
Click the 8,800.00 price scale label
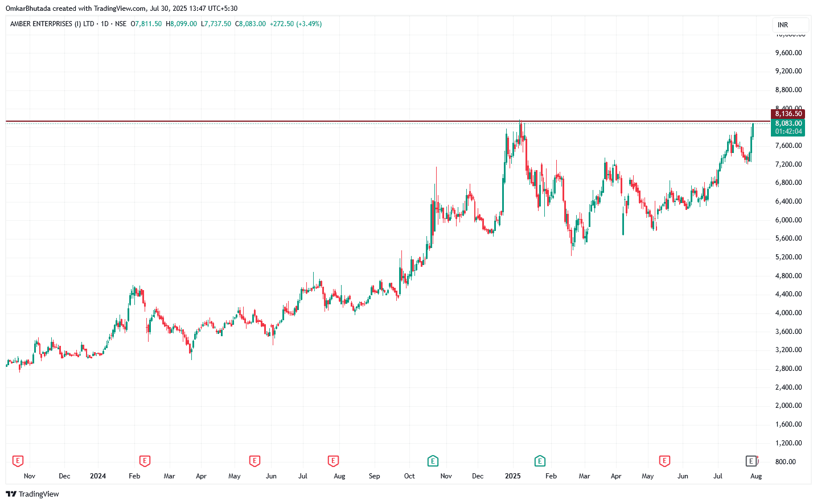pyautogui.click(x=789, y=90)
